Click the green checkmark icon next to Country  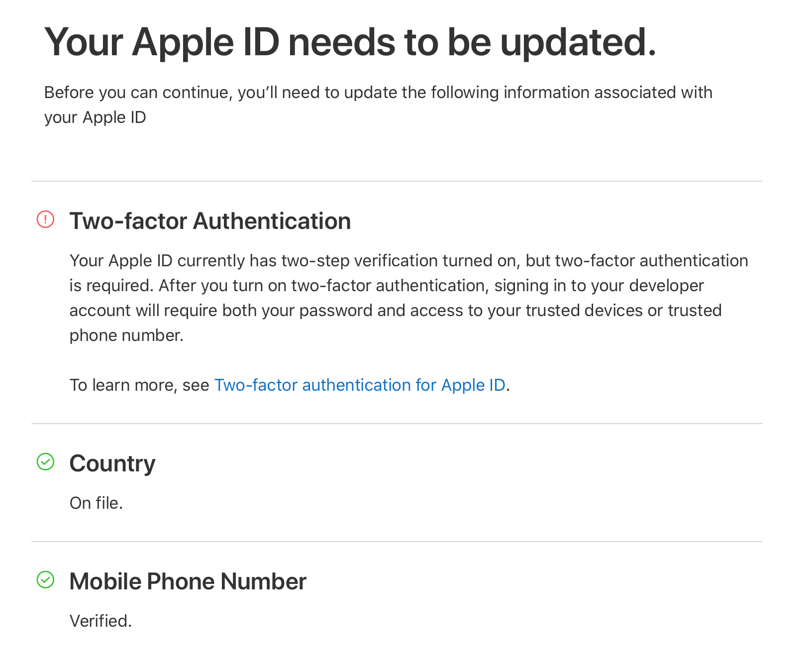45,462
